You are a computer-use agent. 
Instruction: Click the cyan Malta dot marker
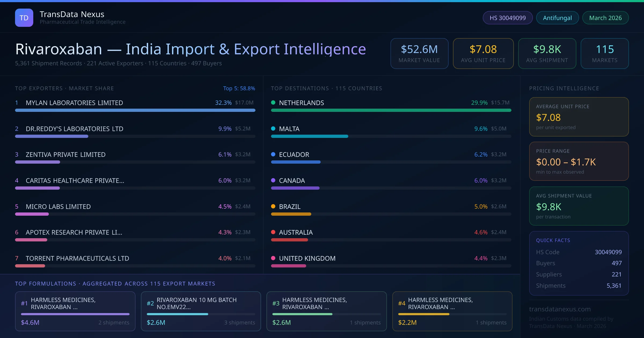pos(273,128)
